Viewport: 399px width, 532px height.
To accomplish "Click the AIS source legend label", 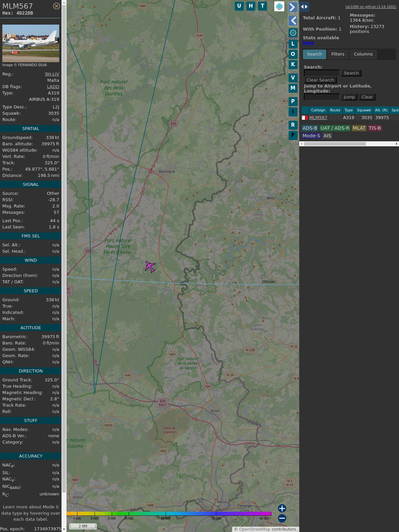I will click(328, 136).
